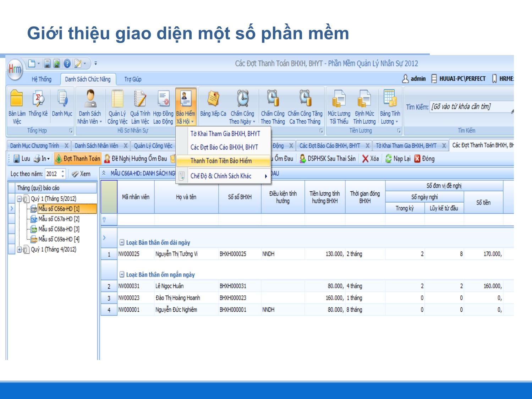Open the quick access toolbar customize dropdown

pyautogui.click(x=96, y=64)
